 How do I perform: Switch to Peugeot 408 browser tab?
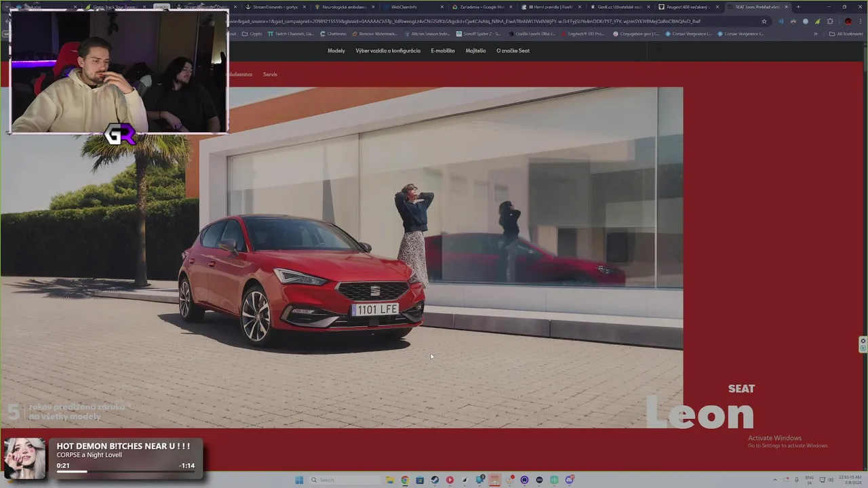(x=688, y=7)
